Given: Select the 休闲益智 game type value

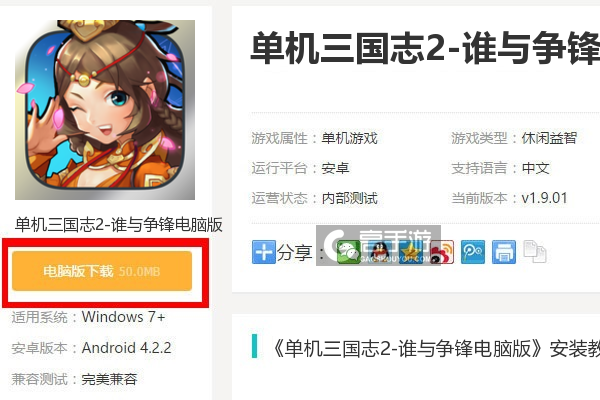Looking at the screenshot, I should (549, 138).
